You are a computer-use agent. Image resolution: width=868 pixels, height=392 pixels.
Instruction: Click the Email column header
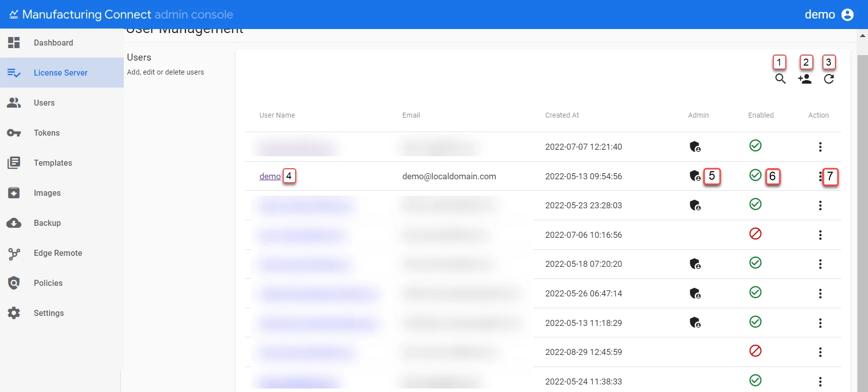(411, 115)
